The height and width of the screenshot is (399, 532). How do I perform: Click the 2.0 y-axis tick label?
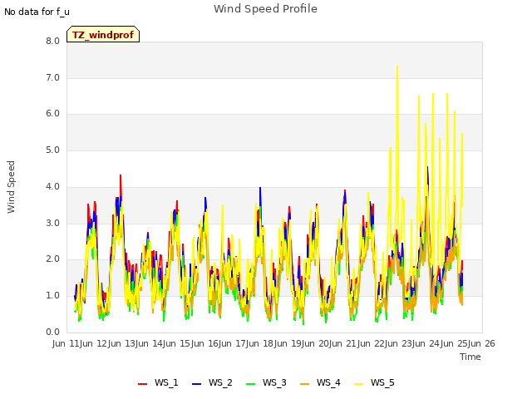click(52, 259)
